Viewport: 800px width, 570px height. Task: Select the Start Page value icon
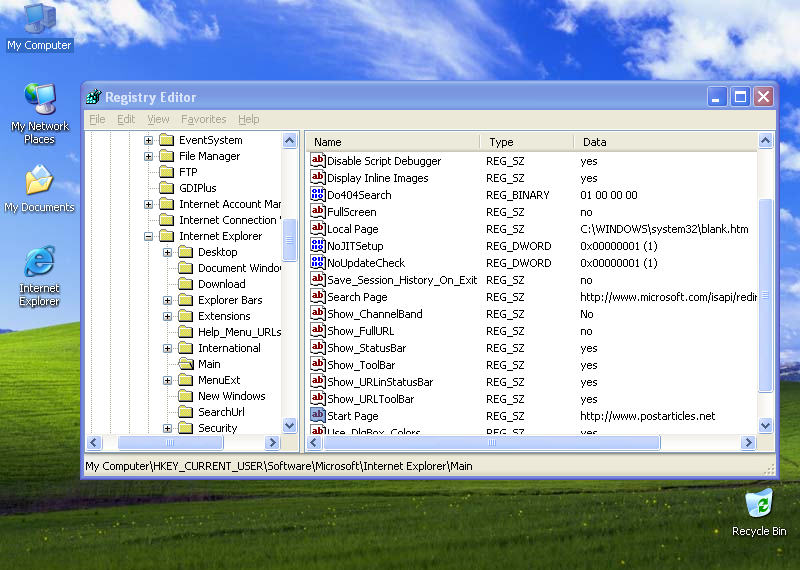tap(317, 415)
